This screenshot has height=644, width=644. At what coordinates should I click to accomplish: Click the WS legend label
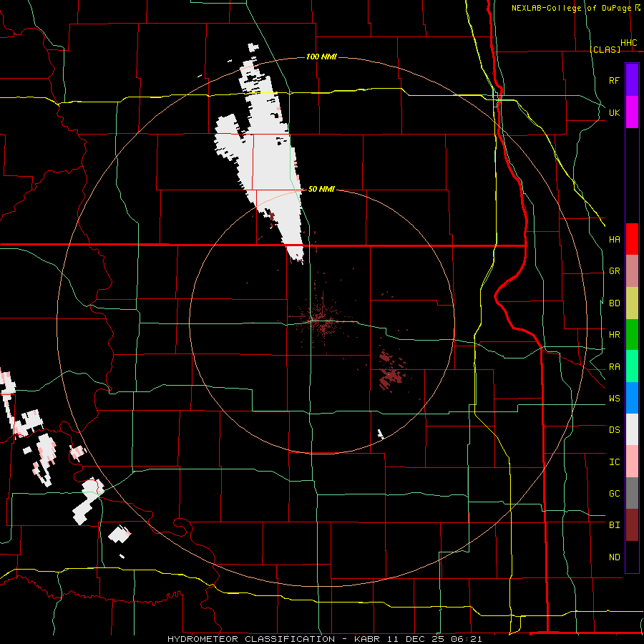[614, 399]
